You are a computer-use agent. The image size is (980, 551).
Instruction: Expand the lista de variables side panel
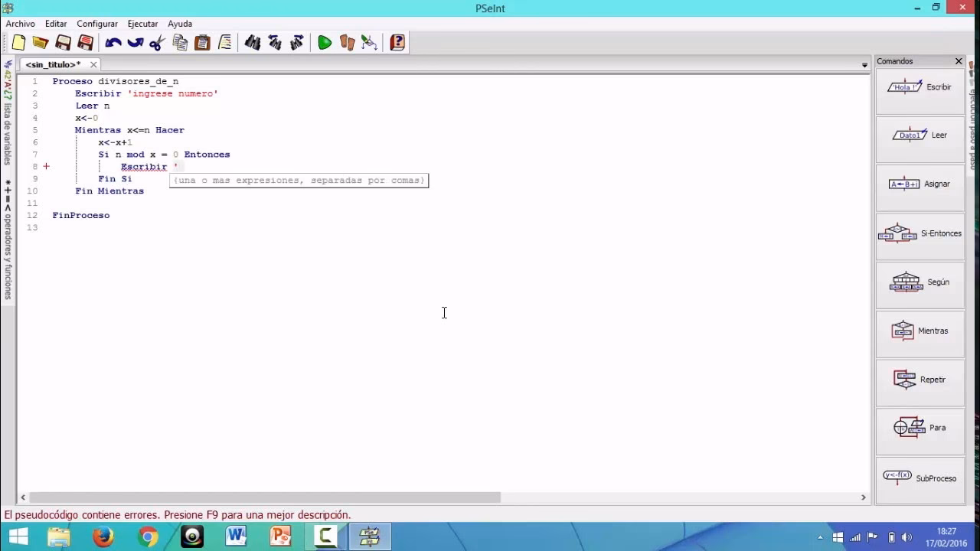[8, 115]
